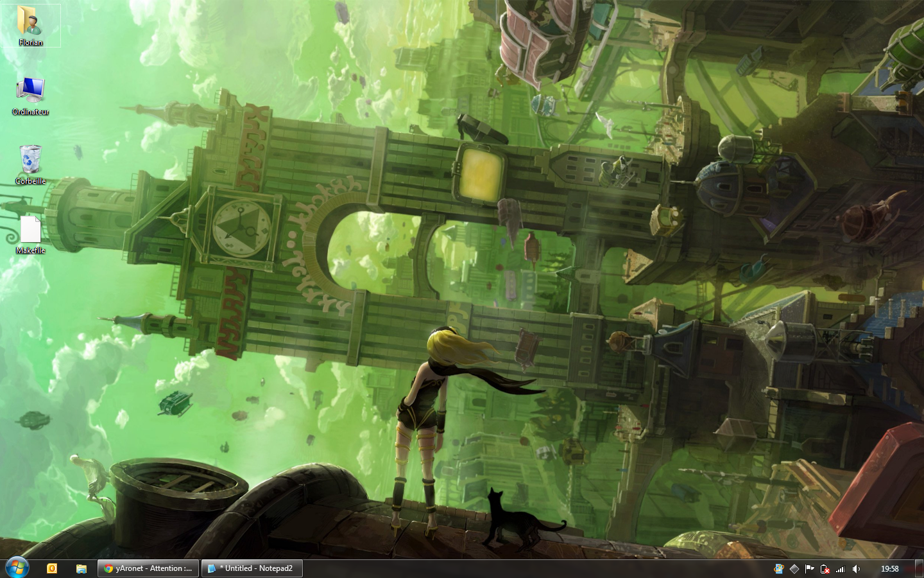The width and height of the screenshot is (924, 578).
Task: Open the wireless network signal icon
Action: (x=841, y=568)
